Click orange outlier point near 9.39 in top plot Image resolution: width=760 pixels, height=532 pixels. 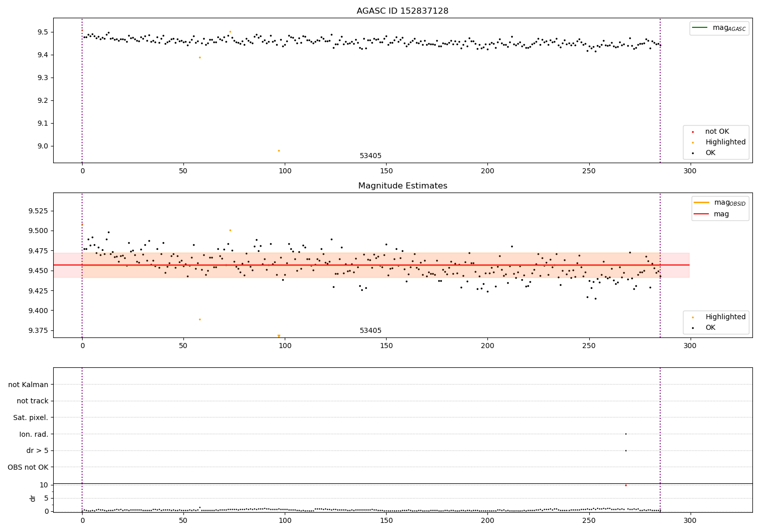(200, 57)
